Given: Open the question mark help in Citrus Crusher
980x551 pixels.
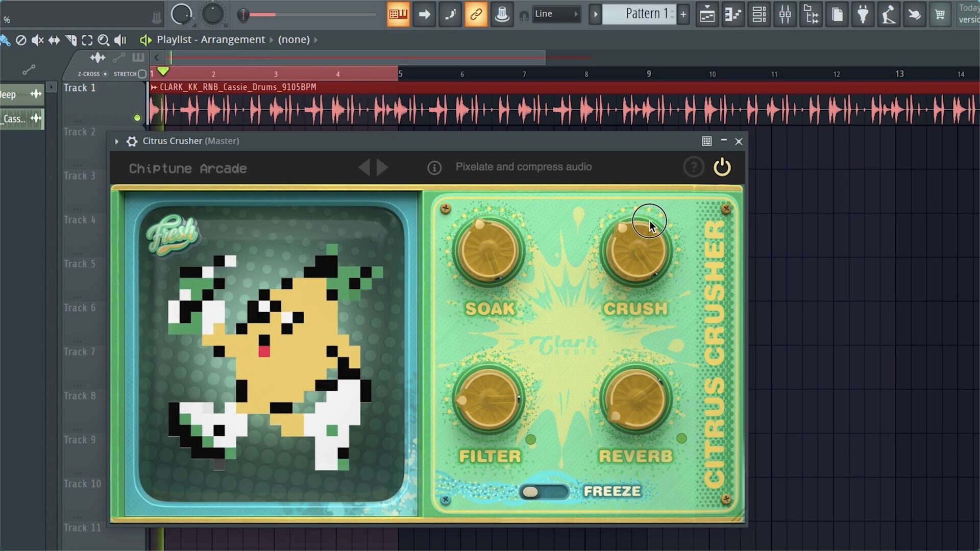Looking at the screenshot, I should (694, 167).
